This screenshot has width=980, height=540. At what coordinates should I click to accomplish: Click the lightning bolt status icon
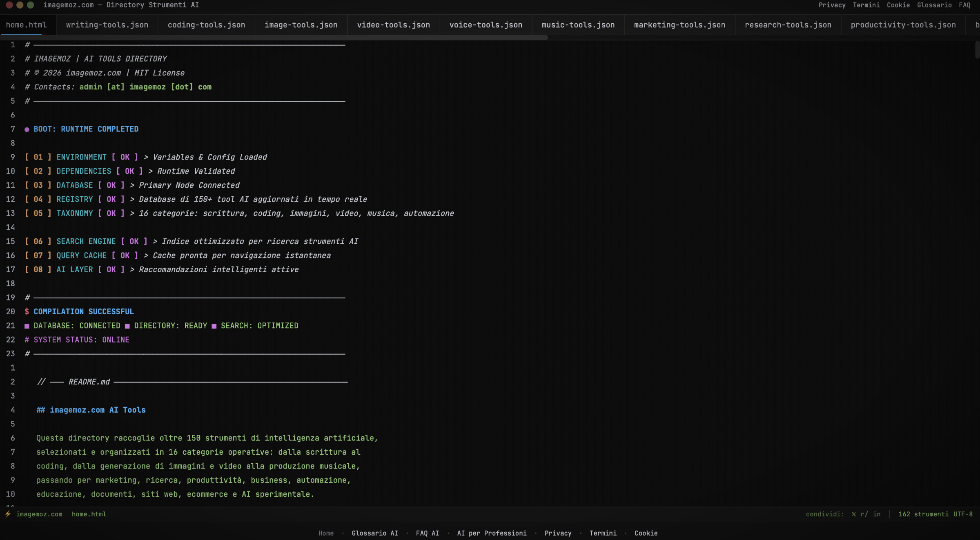[8, 514]
